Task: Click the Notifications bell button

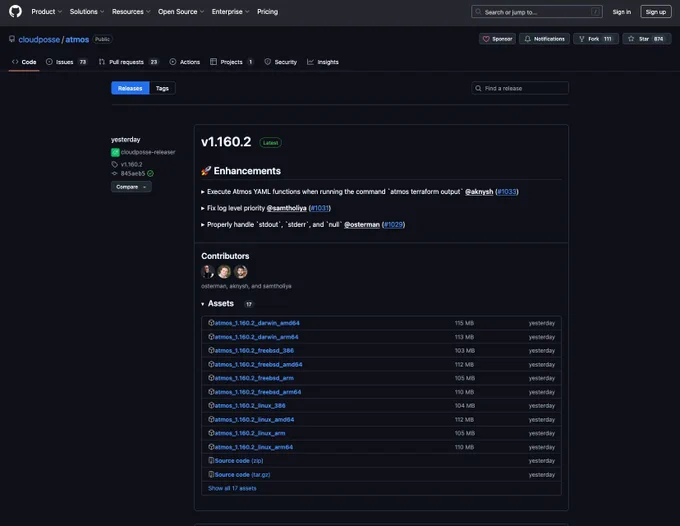Action: click(544, 39)
